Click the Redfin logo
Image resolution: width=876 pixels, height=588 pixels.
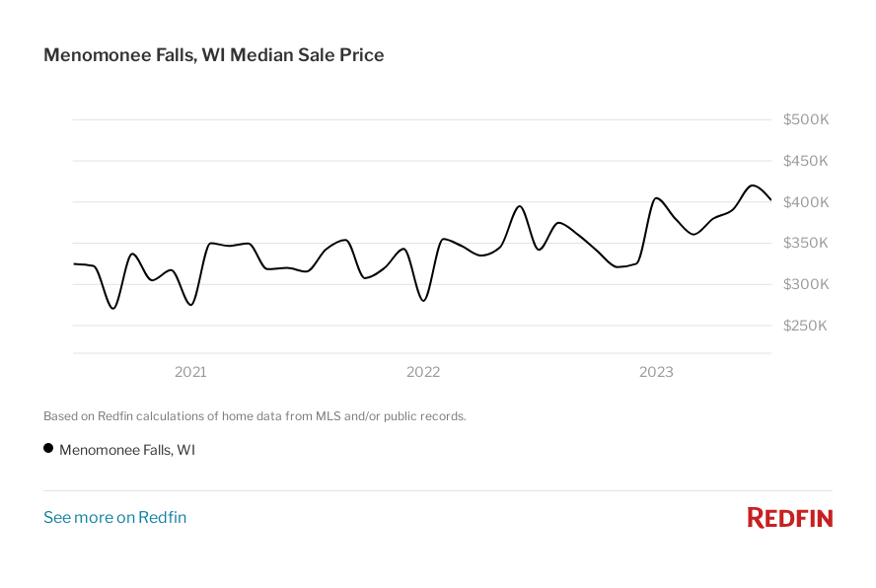[789, 518]
